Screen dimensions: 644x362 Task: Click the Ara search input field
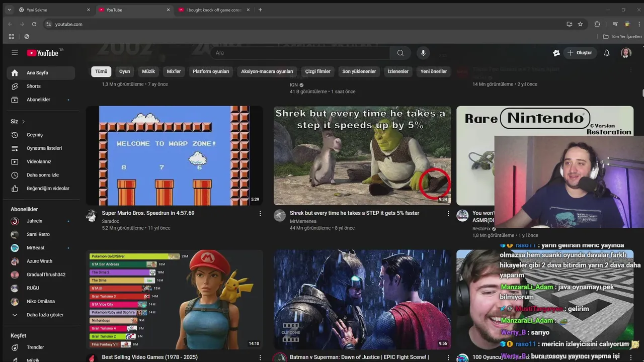(x=299, y=53)
